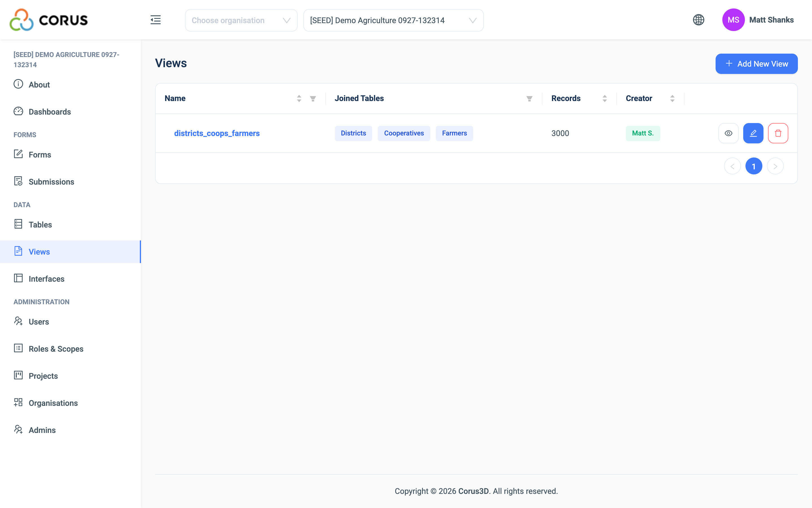Viewport: 812px width, 508px height.
Task: Select the Views sidebar item
Action: [x=70, y=252]
